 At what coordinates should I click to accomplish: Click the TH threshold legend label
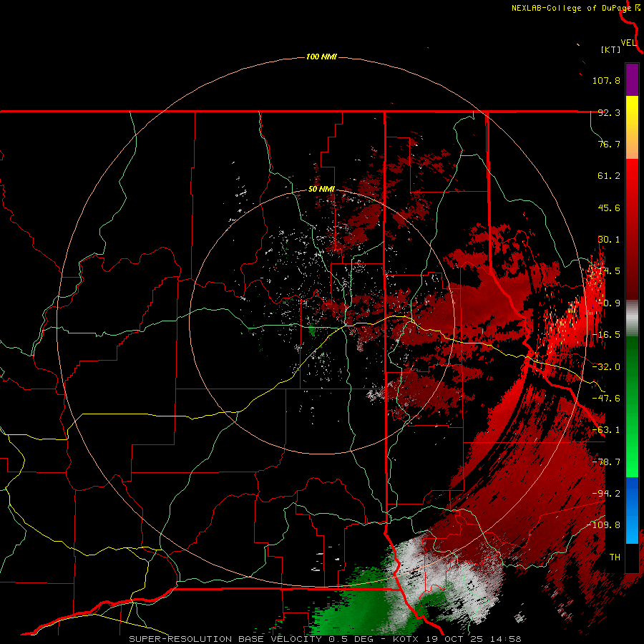pos(615,557)
